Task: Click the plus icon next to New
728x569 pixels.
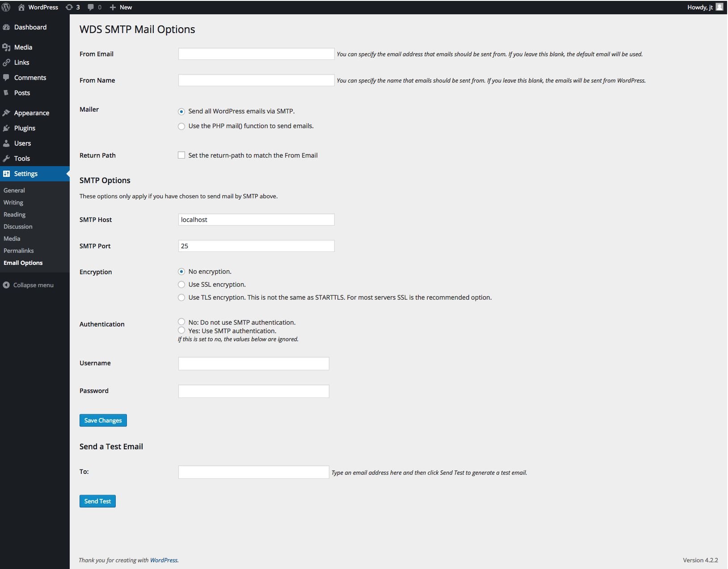Action: [113, 7]
